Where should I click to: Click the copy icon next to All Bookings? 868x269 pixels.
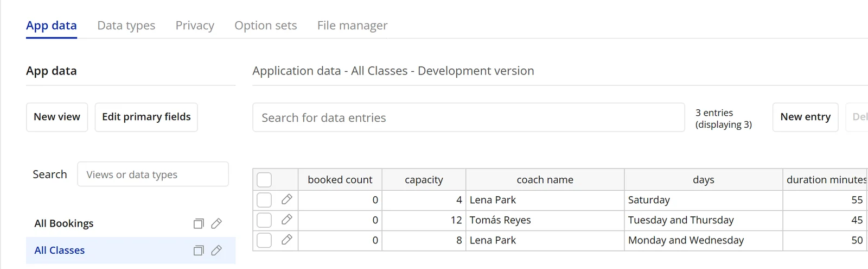coord(199,223)
